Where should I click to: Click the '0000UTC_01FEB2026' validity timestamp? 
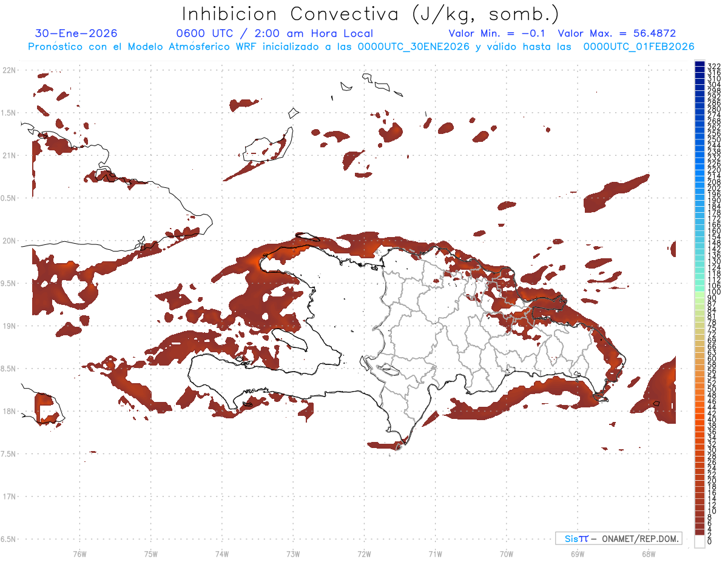639,47
